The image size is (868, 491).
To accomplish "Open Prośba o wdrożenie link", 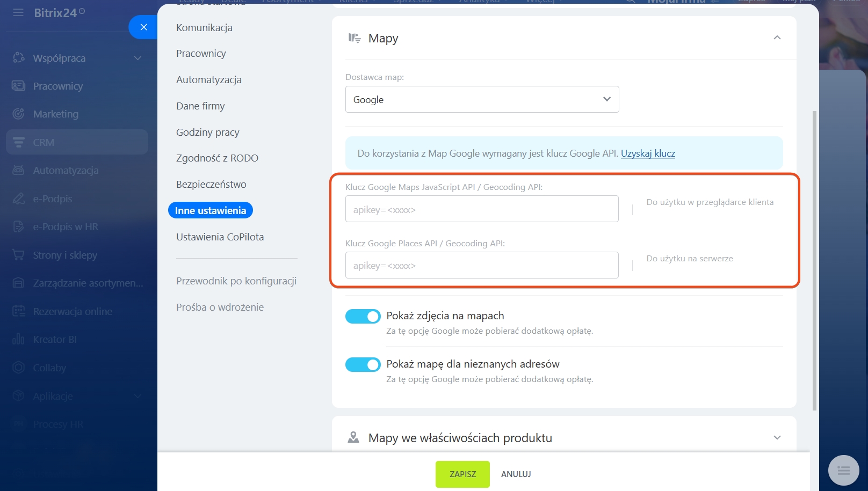I will pos(220,307).
